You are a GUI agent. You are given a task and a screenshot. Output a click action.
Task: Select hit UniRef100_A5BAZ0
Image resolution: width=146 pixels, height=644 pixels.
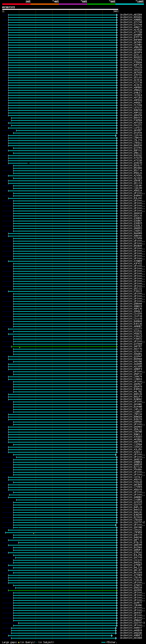(131, 90)
